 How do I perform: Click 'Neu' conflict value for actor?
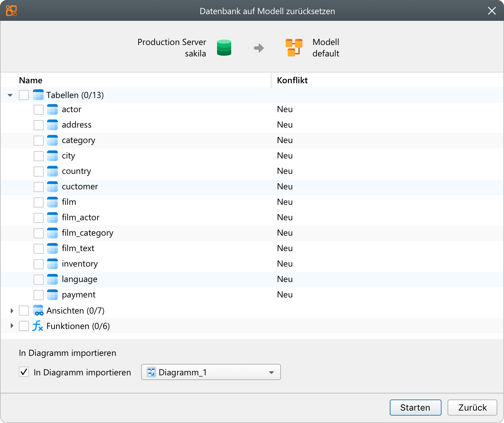tap(285, 109)
